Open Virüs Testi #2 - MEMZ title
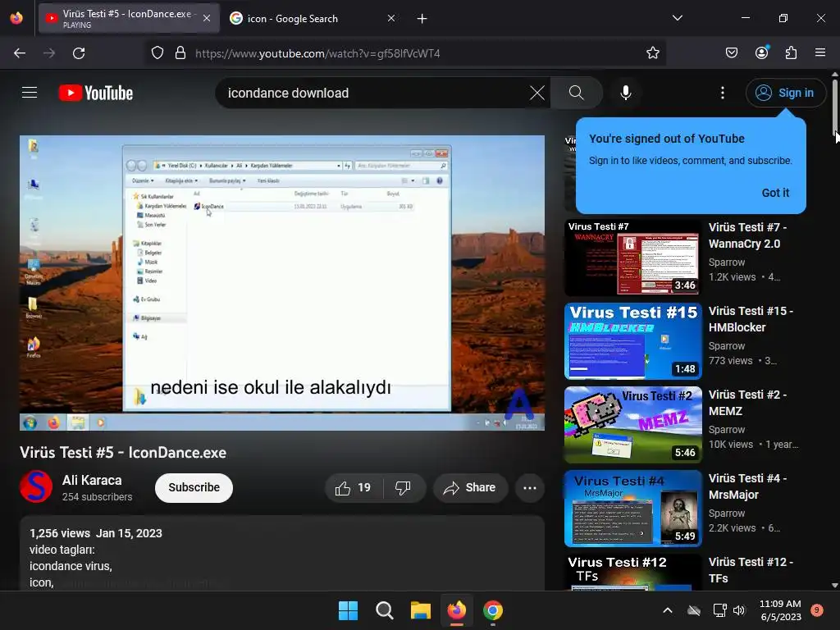This screenshot has height=630, width=840. pos(748,403)
